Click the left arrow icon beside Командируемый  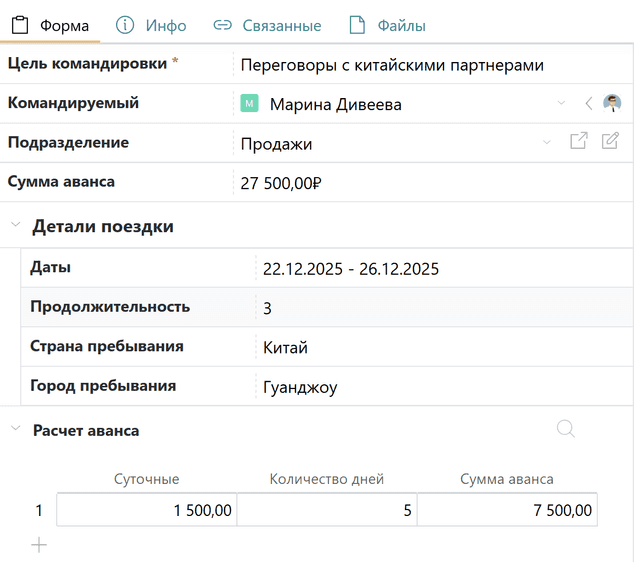[589, 103]
